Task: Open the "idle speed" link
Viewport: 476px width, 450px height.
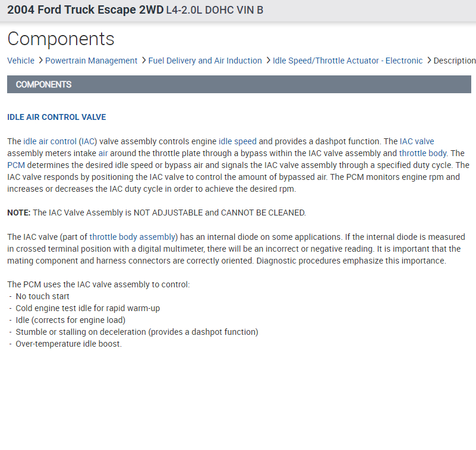Action: tap(238, 141)
